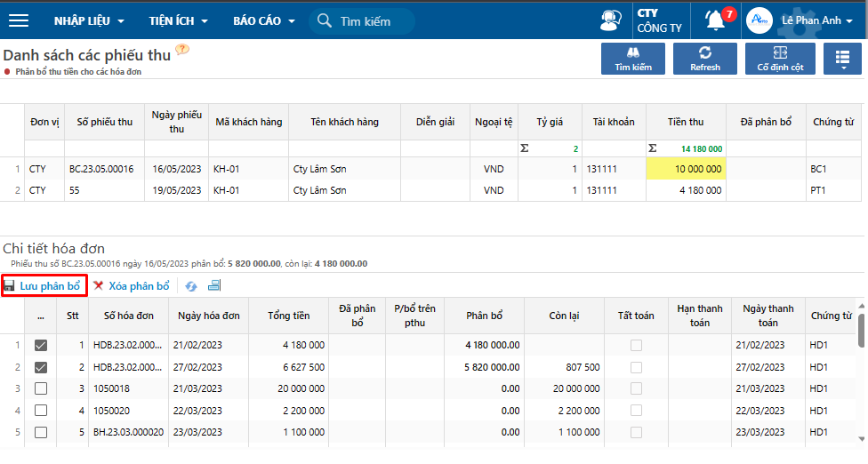Click the refresh icon in the invoice detail toolbar
Image resolution: width=868 pixels, height=464 pixels.
[191, 285]
